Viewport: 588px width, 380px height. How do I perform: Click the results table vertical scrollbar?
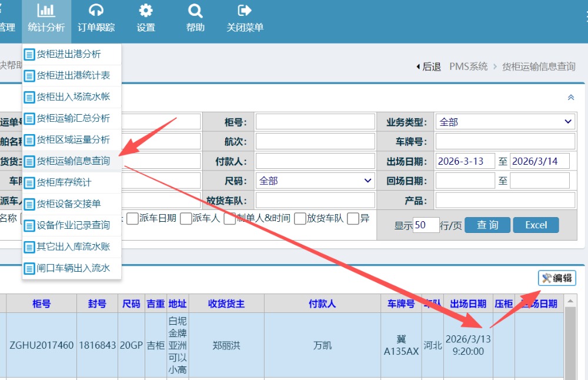click(570, 341)
